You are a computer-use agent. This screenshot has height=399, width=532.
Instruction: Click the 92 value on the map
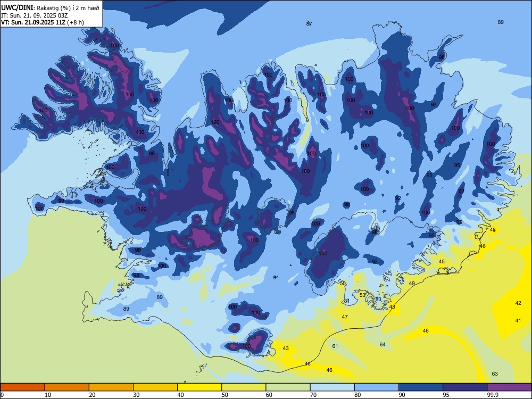(398, 198)
